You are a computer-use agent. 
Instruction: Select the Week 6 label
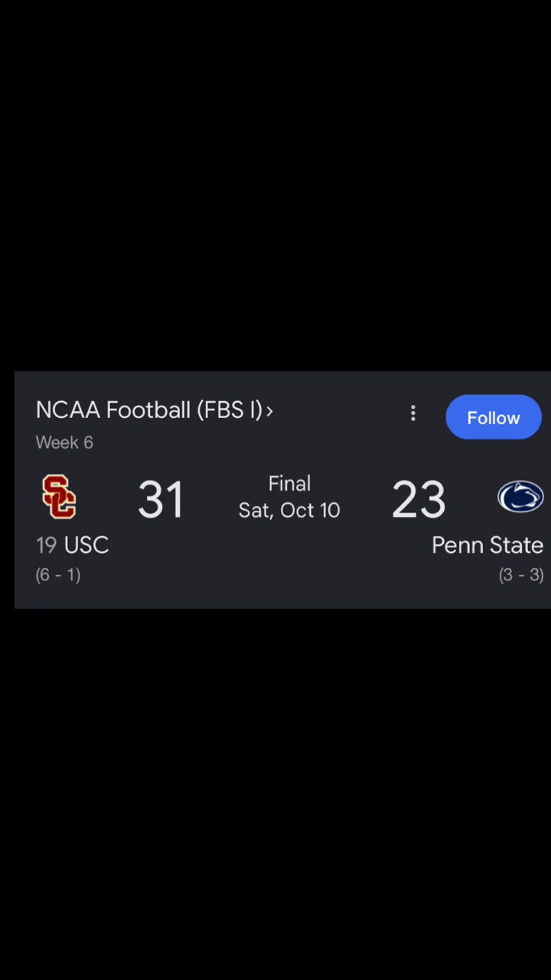[64, 443]
